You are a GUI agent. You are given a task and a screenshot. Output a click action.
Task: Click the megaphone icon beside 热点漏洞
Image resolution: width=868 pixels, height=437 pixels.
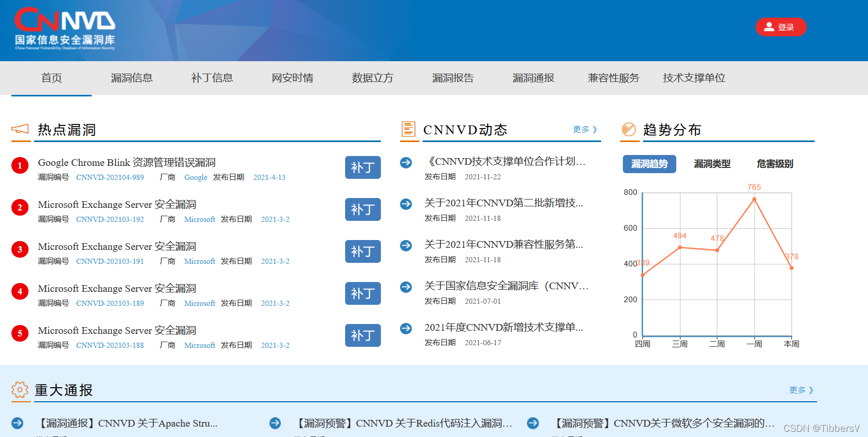point(20,129)
